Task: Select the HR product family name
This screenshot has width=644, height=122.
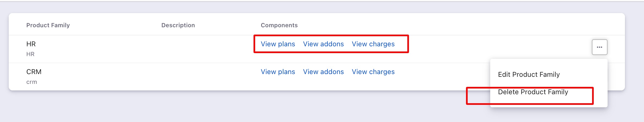Action: 31,44
